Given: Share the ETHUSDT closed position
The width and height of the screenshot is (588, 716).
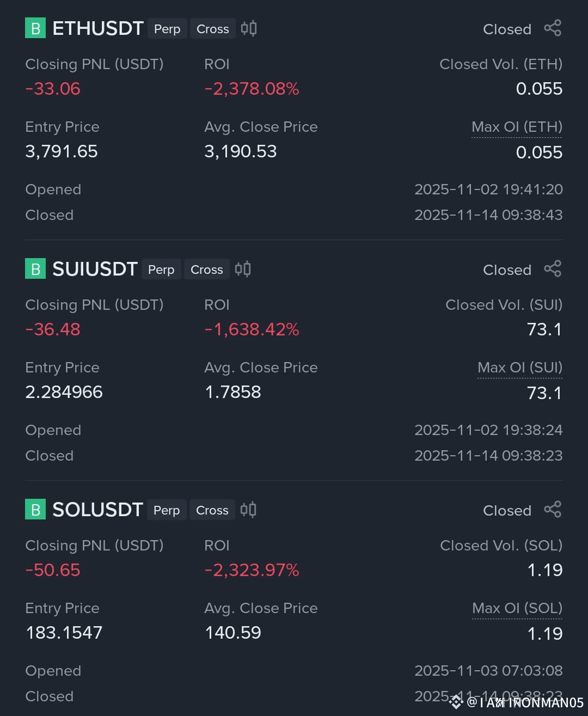Looking at the screenshot, I should tap(553, 28).
